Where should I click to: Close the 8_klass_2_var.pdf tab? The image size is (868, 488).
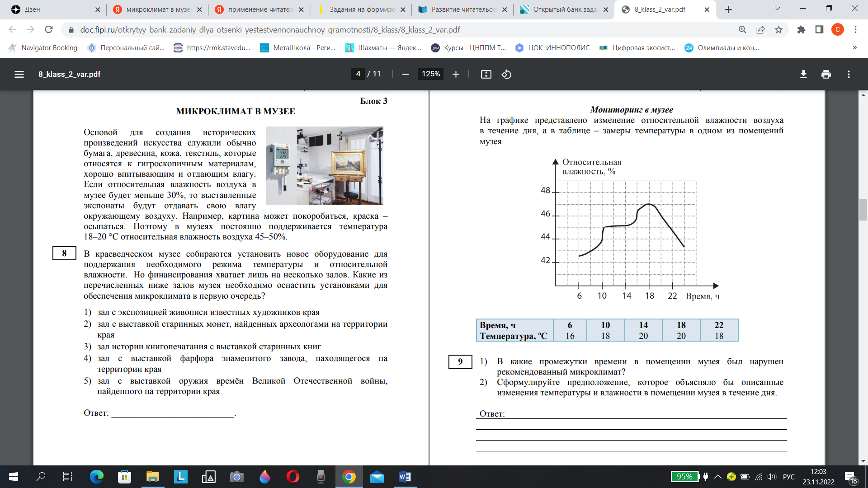(707, 9)
